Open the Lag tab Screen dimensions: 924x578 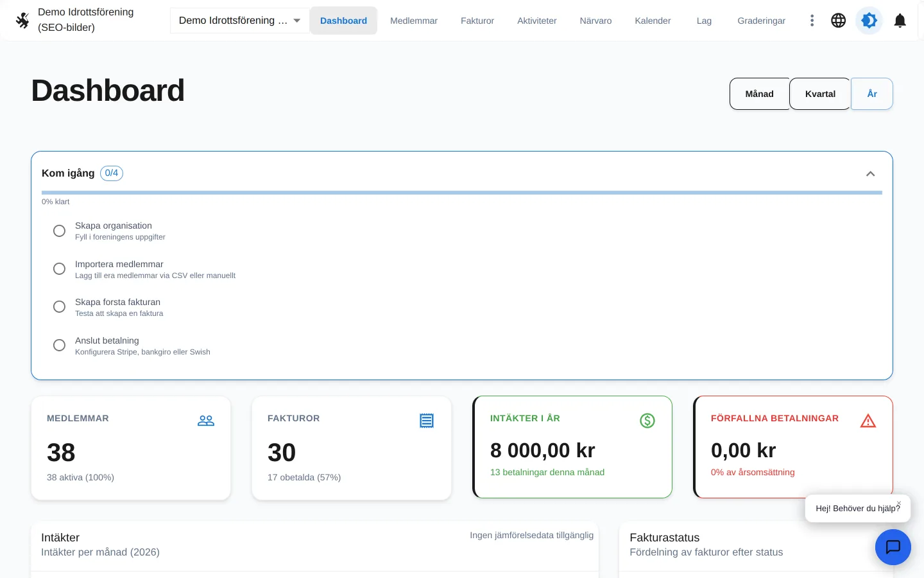[704, 21]
